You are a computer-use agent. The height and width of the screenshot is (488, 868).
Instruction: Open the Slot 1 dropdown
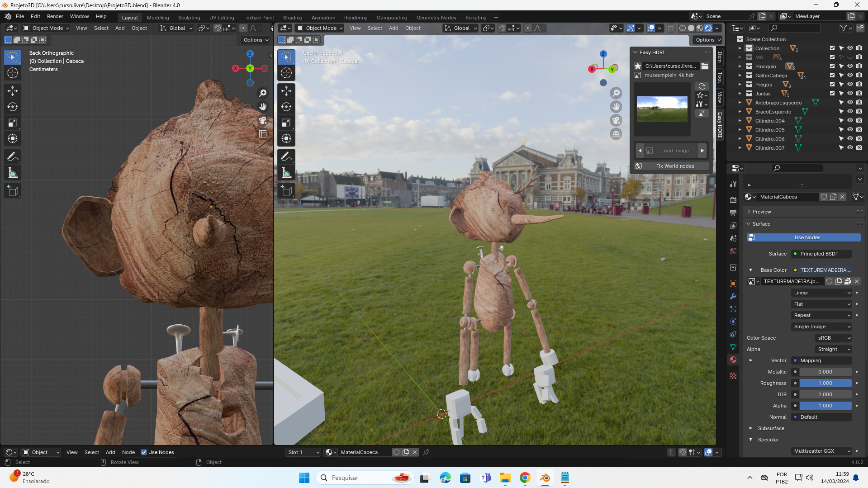coord(303,452)
